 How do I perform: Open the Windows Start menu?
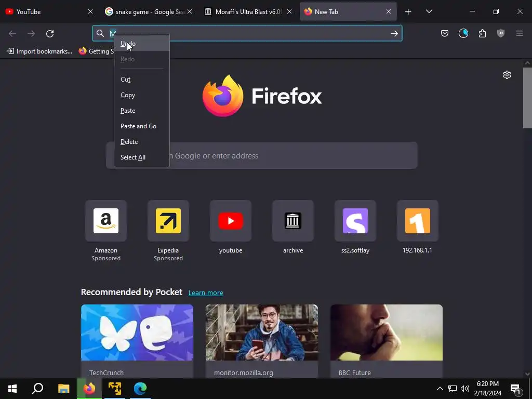[x=12, y=389]
